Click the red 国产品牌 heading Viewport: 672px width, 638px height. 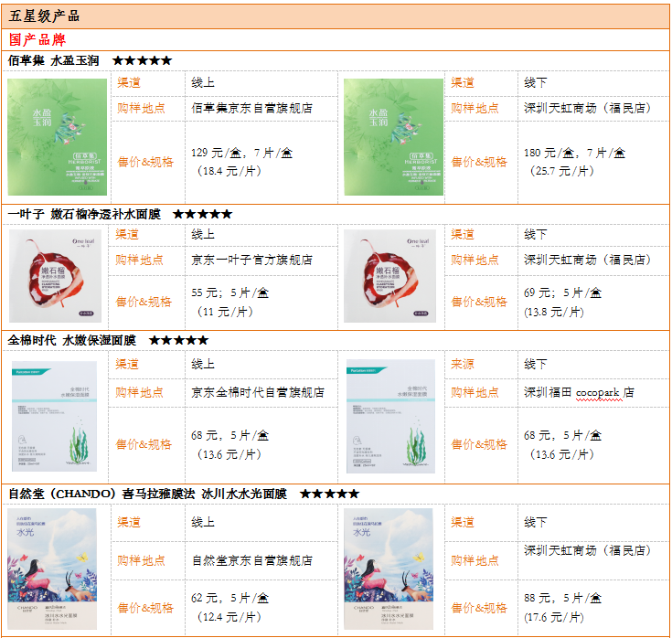pos(37,40)
